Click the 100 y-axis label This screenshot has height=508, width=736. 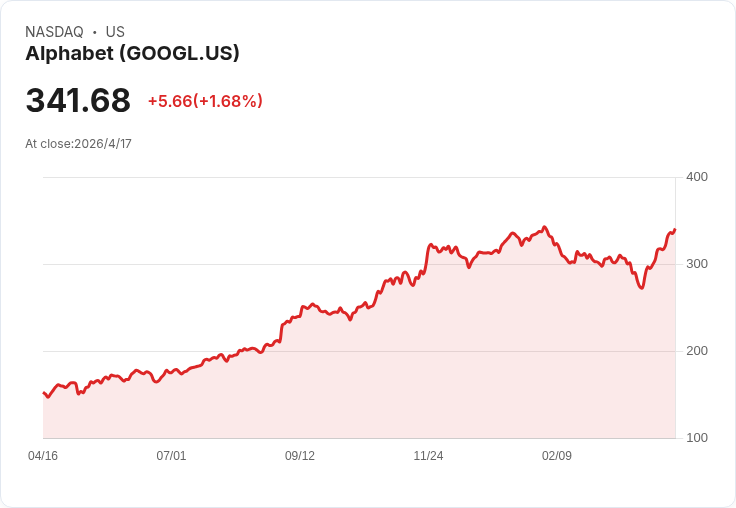click(x=696, y=438)
